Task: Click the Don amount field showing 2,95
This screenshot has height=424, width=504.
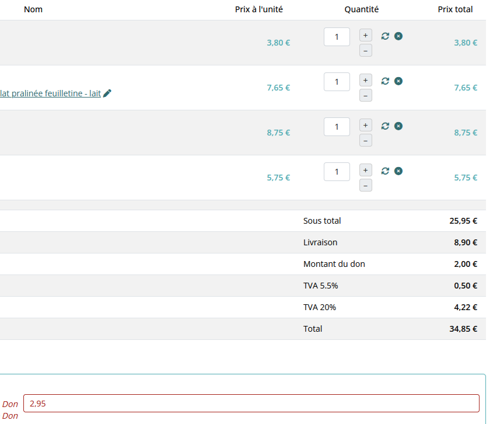Action: tap(251, 404)
